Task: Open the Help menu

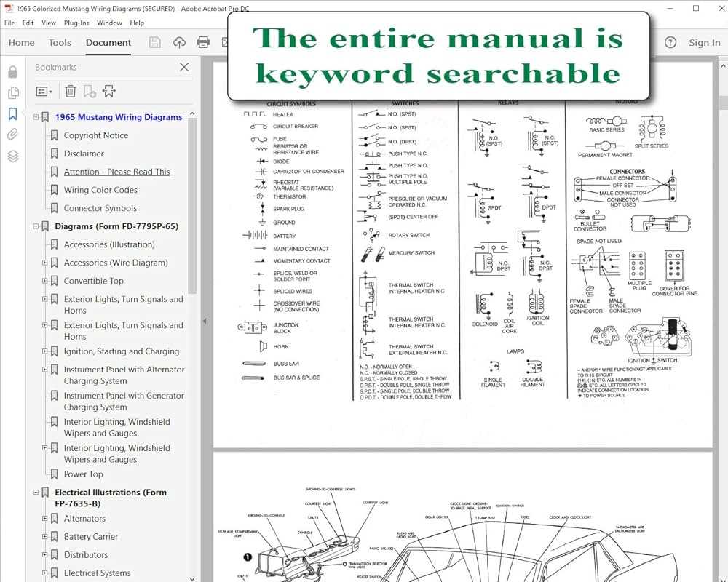Action: (x=137, y=23)
